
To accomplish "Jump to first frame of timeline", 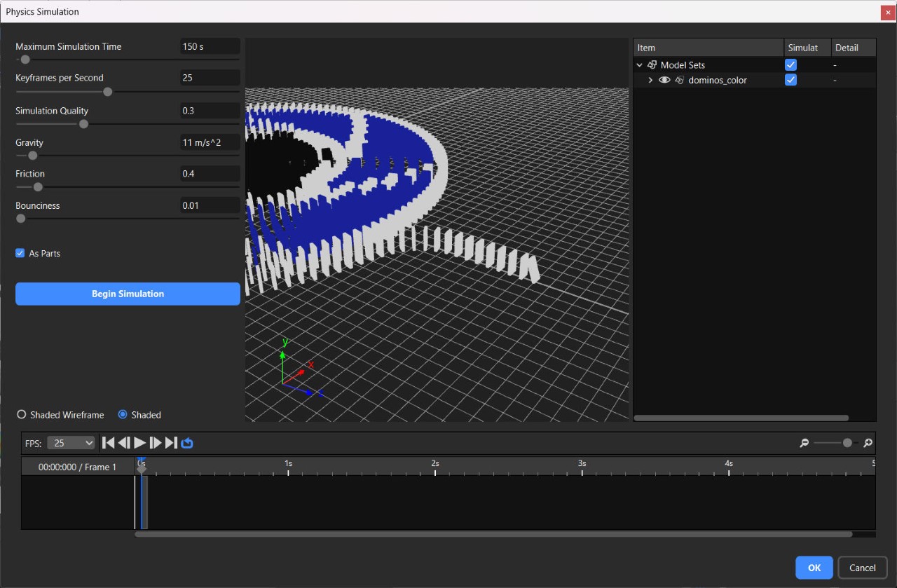I will [x=108, y=442].
